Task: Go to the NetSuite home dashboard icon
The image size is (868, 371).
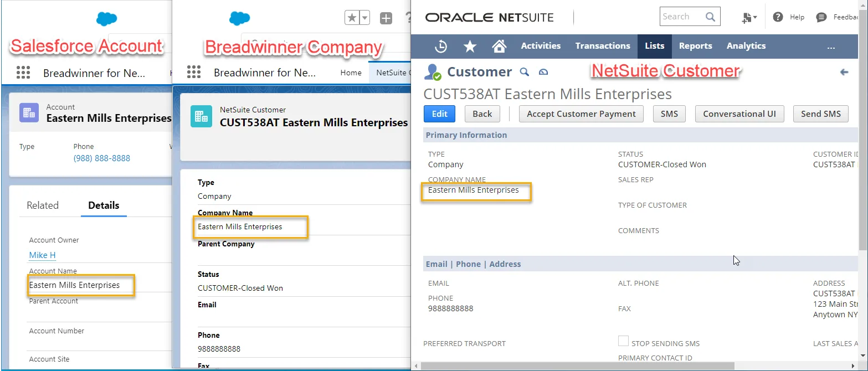Action: point(499,46)
